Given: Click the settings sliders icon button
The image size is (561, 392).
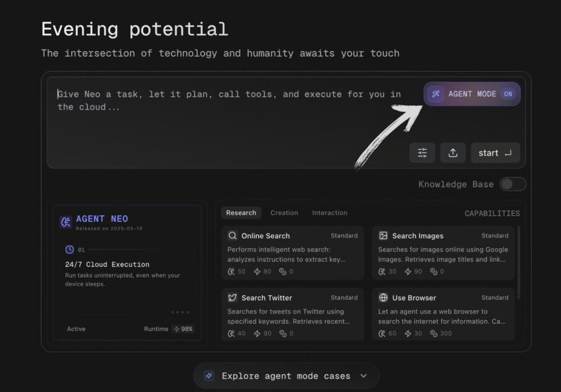Looking at the screenshot, I should click(x=422, y=153).
